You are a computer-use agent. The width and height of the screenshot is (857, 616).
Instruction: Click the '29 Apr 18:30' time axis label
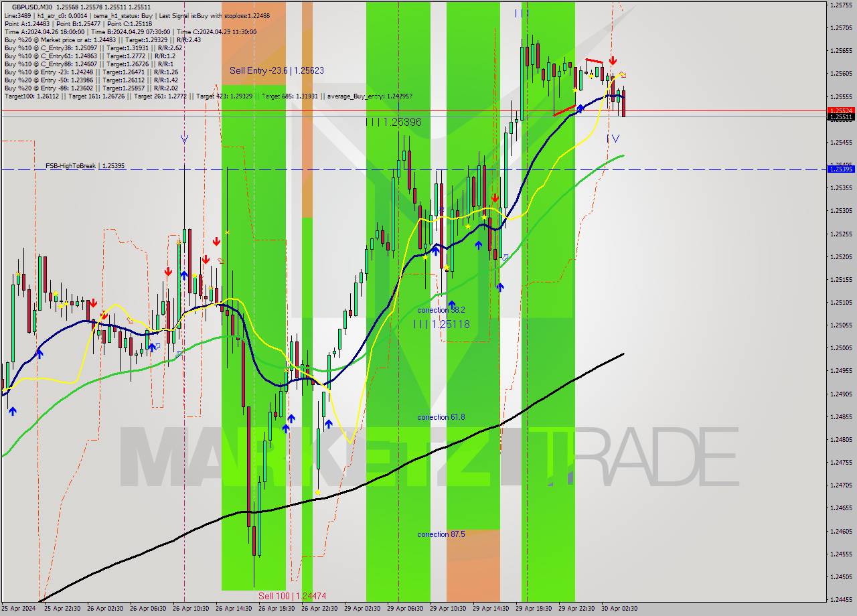pos(534,609)
